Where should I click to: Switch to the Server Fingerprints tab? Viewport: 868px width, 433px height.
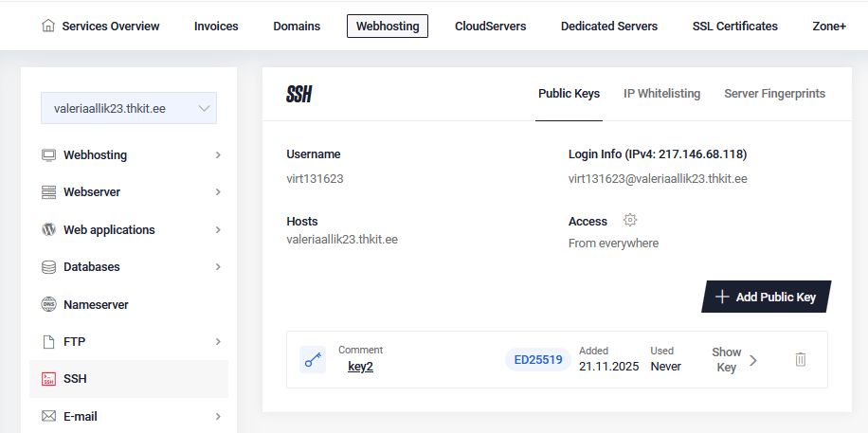774,94
